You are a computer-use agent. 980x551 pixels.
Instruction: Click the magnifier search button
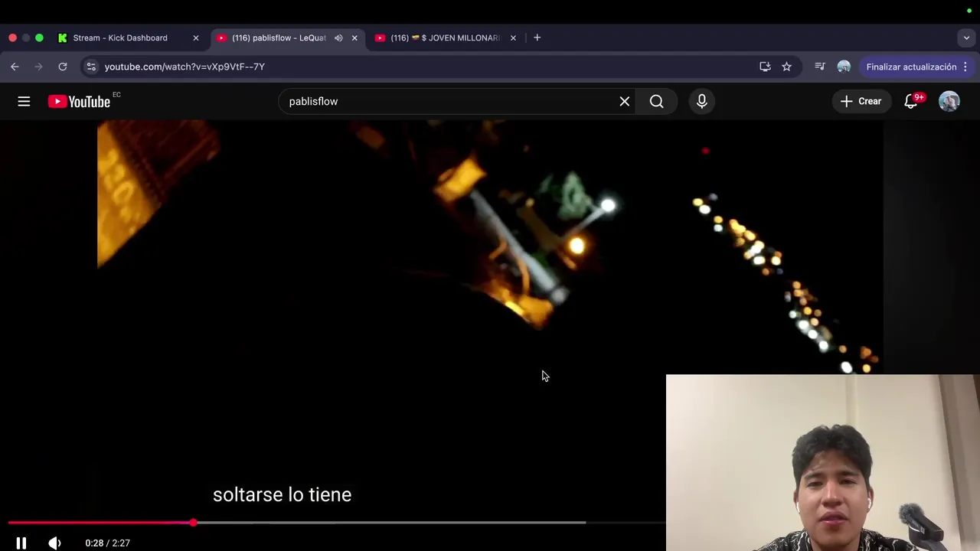(x=657, y=101)
